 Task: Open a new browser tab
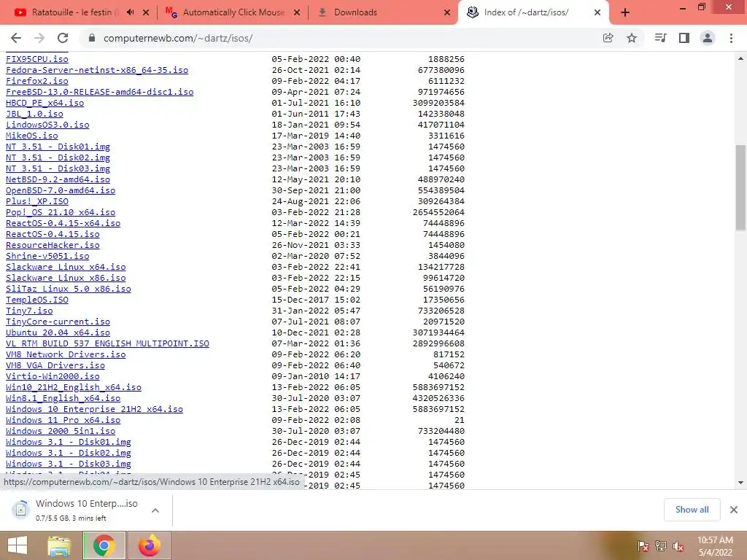625,13
